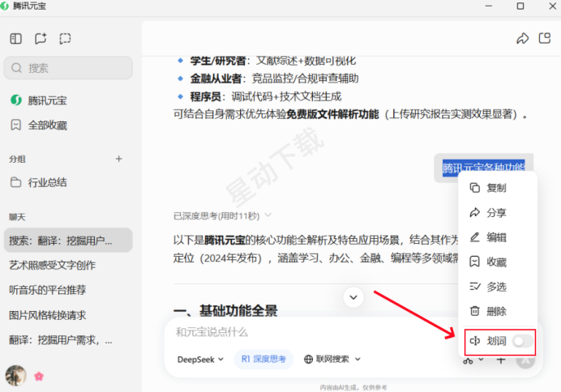Click the pink flower badge icon
Image resolution: width=561 pixels, height=392 pixels.
pyautogui.click(x=39, y=377)
